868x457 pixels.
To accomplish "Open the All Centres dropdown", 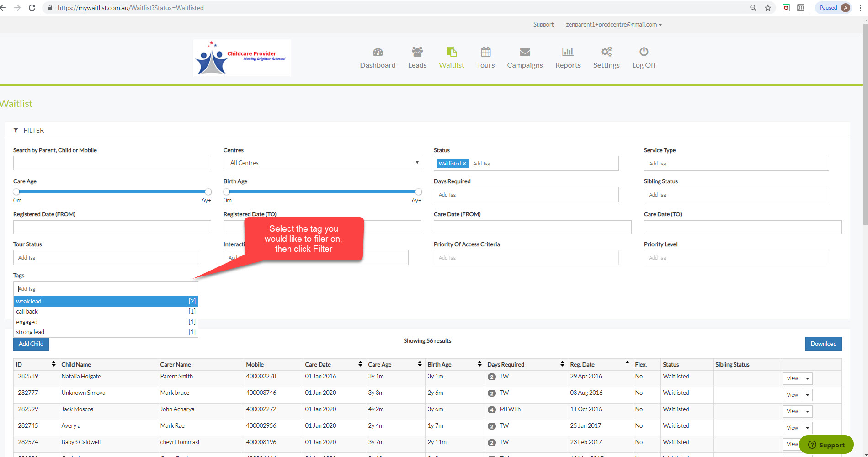I will pyautogui.click(x=322, y=163).
